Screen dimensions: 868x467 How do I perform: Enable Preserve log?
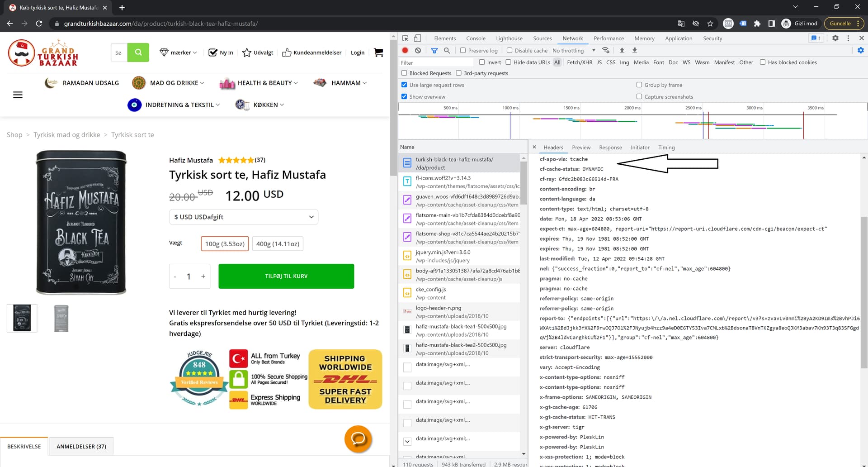tap(463, 50)
